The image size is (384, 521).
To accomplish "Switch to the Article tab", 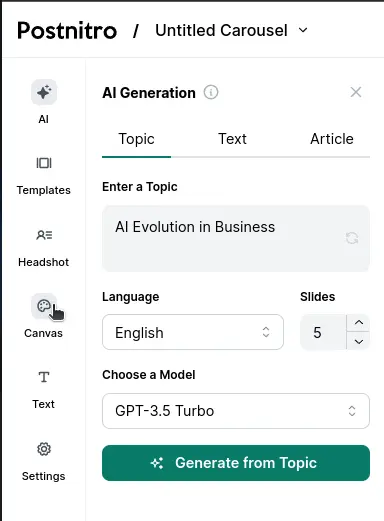I will [x=332, y=139].
